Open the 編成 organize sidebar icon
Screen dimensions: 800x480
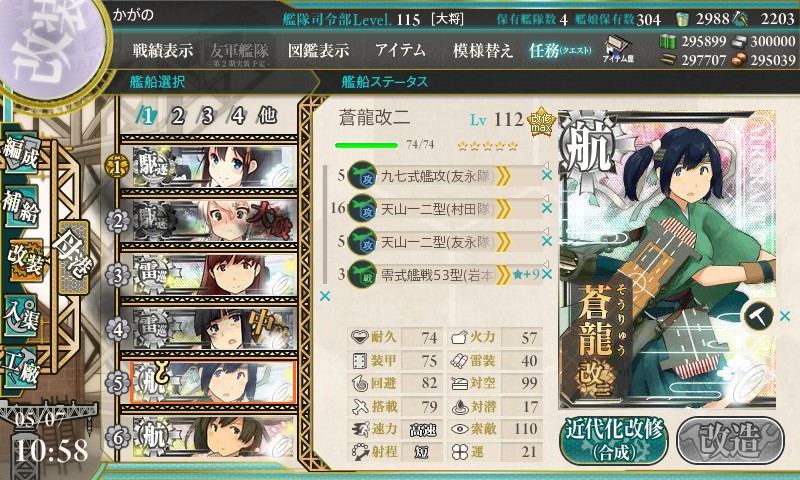pos(21,153)
